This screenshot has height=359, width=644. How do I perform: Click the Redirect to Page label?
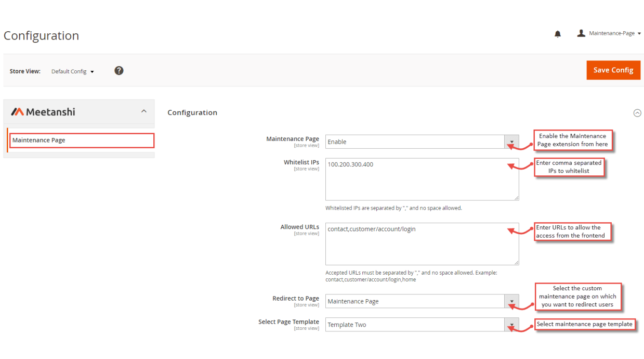pos(296,299)
